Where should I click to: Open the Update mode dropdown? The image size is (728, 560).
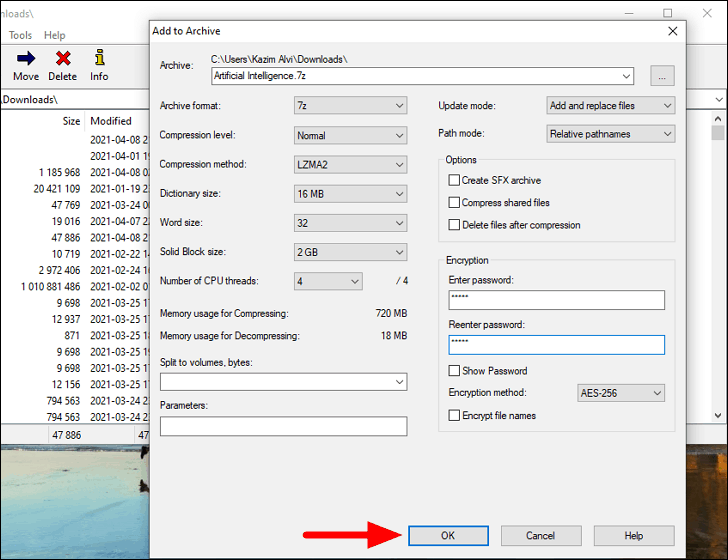point(611,106)
